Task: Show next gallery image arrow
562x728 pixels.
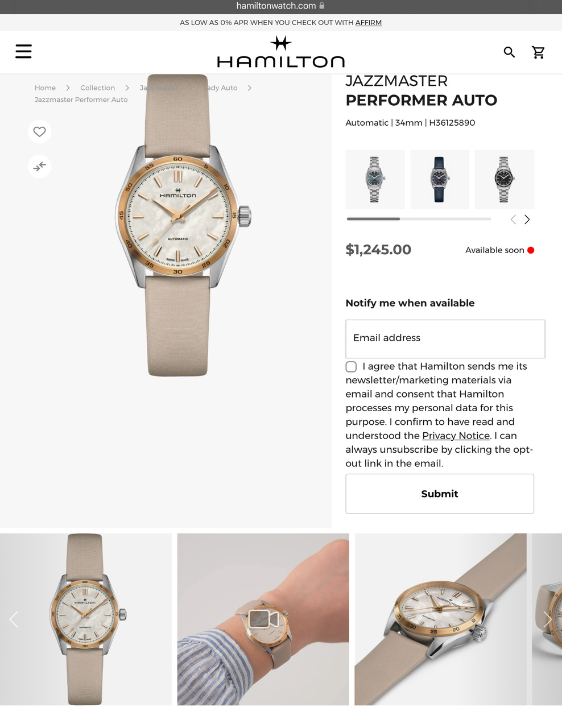Action: (548, 619)
